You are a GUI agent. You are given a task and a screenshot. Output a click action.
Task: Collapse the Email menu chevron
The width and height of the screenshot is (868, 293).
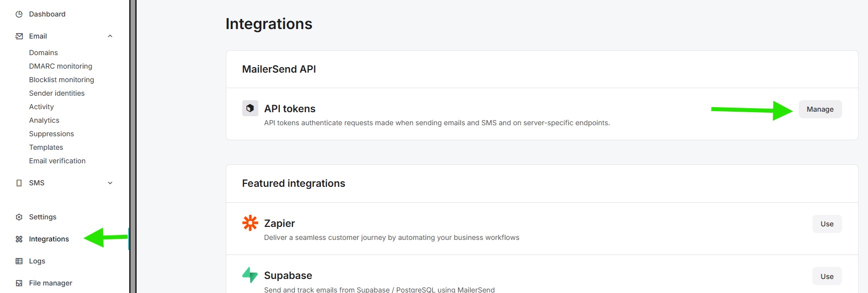pyautogui.click(x=110, y=36)
